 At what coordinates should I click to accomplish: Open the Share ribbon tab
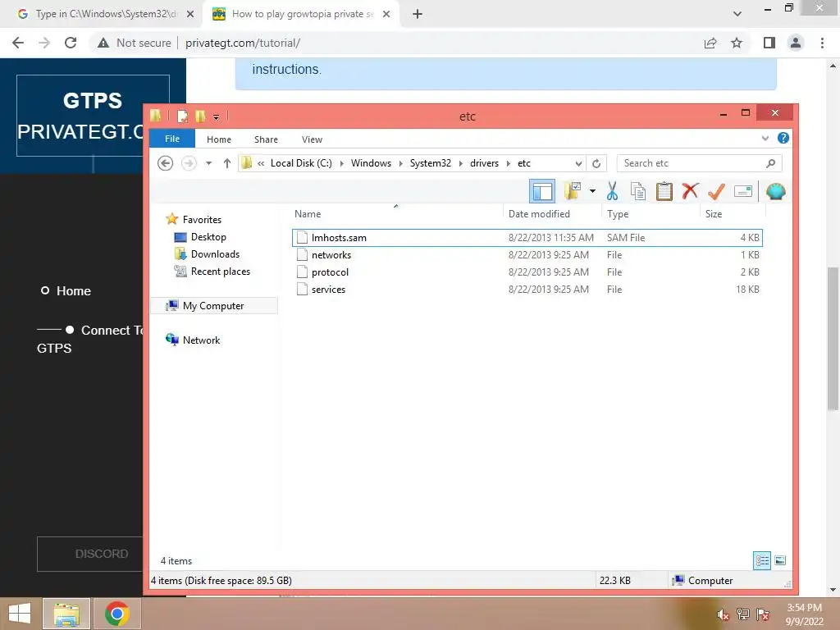click(266, 139)
